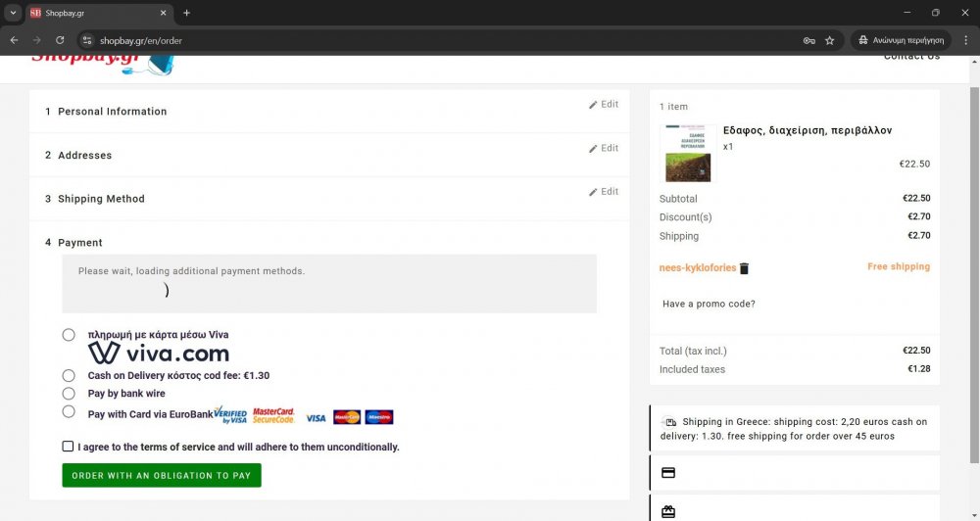
Task: Remove nees-kyklofories promo with trash icon
Action: click(744, 268)
